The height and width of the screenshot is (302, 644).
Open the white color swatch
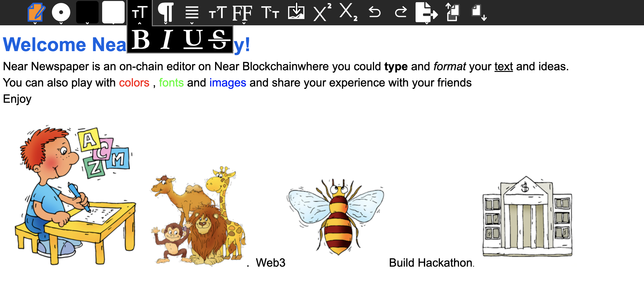coord(113,12)
